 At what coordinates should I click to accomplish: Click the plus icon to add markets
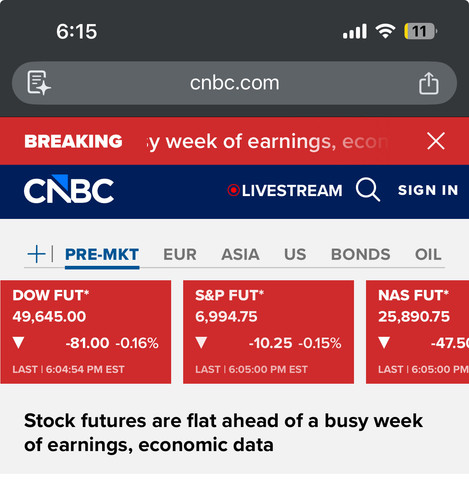pos(36,254)
